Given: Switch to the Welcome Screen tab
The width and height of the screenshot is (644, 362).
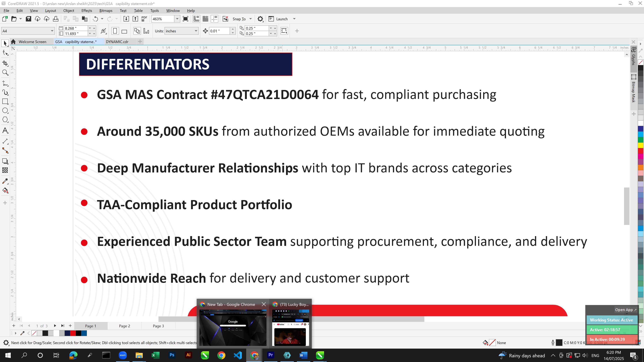Looking at the screenshot, I should click(33, 42).
